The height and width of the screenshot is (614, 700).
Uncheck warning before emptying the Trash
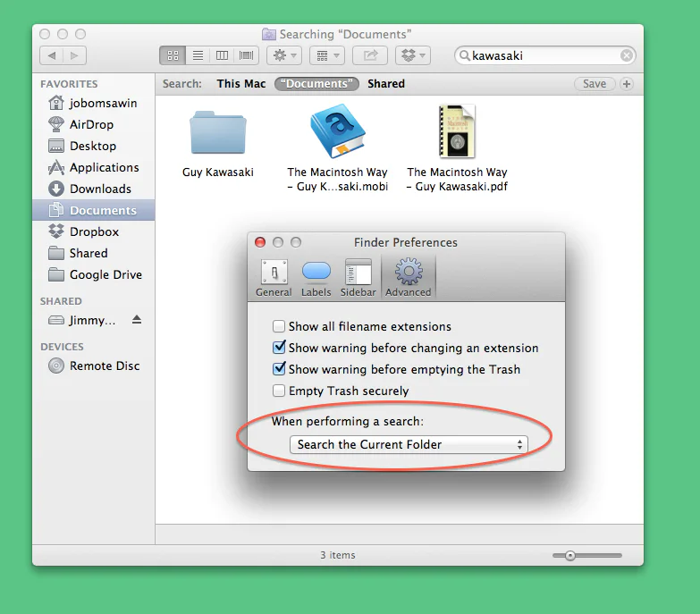pyautogui.click(x=279, y=368)
